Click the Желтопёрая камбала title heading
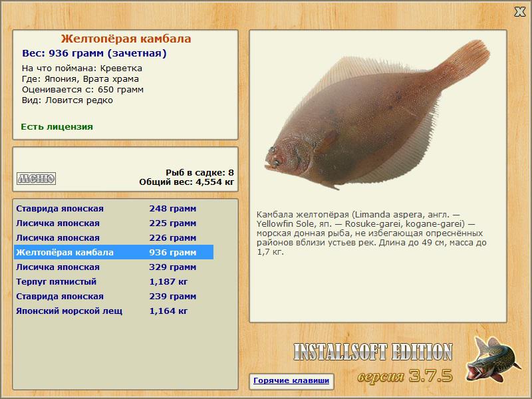The width and height of the screenshot is (532, 399). pyautogui.click(x=126, y=39)
